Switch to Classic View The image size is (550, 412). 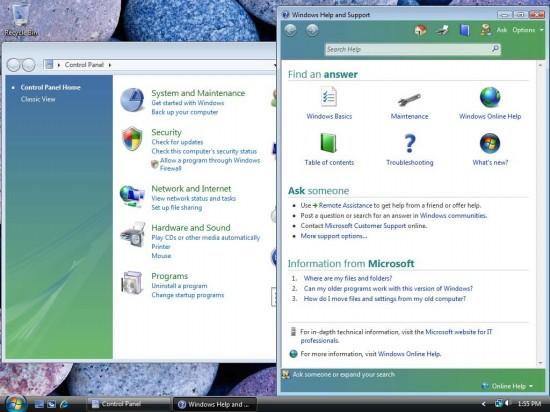point(38,99)
